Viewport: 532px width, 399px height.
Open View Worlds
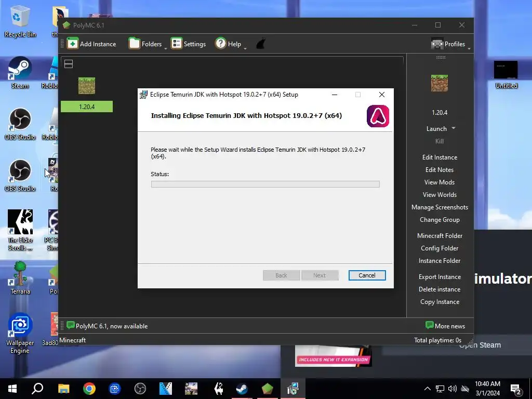tap(440, 195)
